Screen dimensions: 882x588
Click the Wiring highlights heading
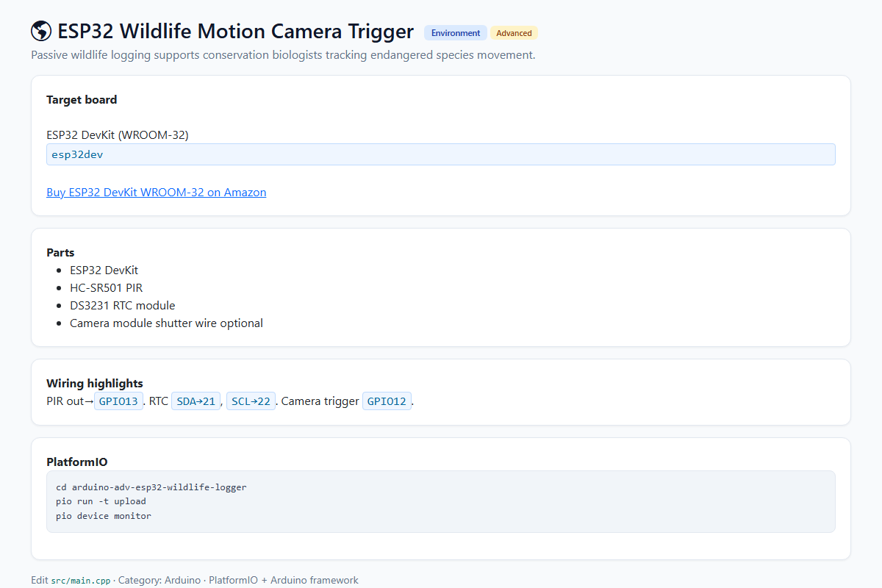pyautogui.click(x=95, y=384)
